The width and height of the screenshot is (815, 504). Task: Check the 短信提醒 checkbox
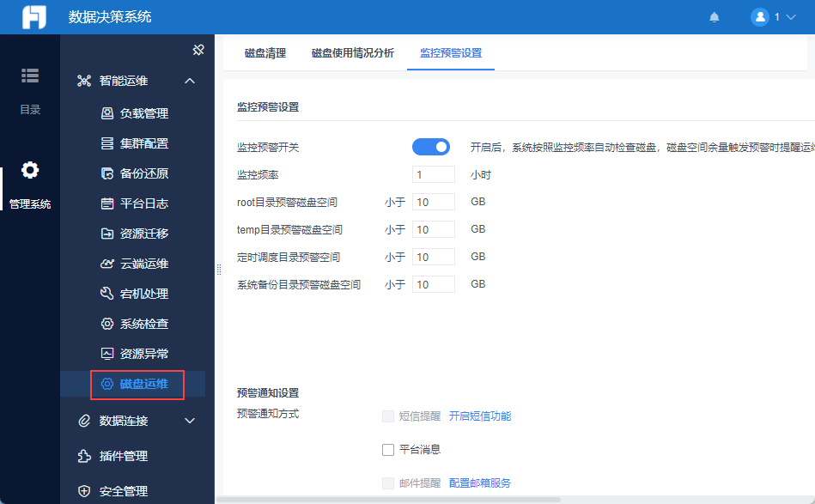pyautogui.click(x=388, y=416)
